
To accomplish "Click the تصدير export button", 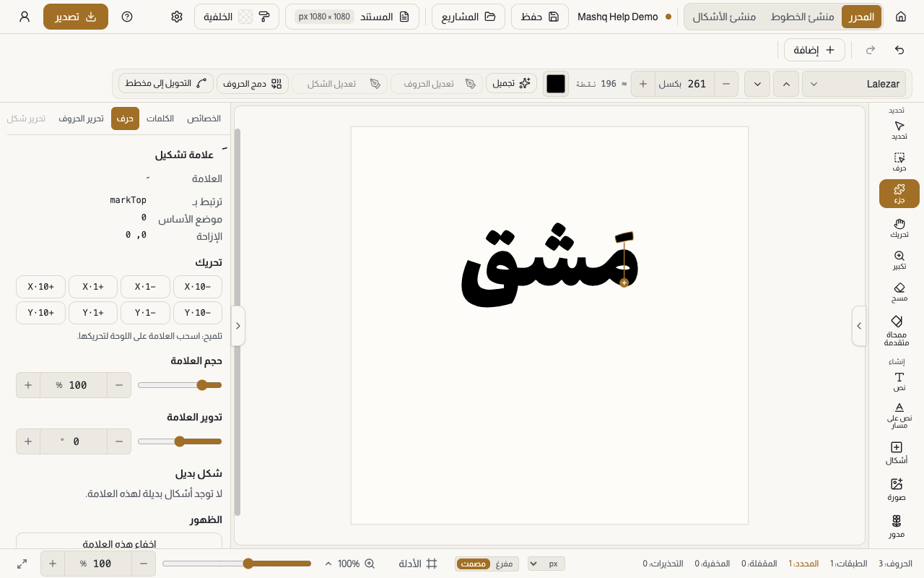I will tap(76, 17).
